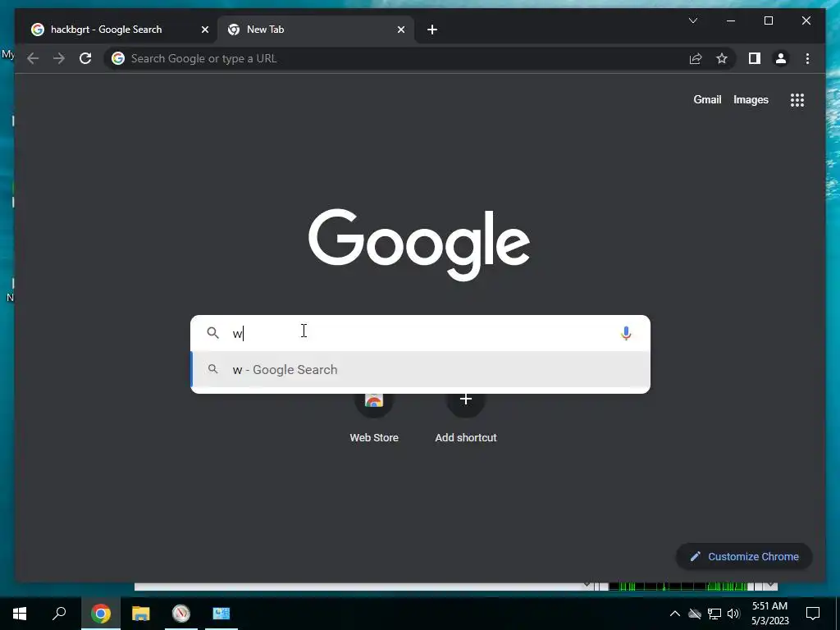
Task: Open the volume tray icon
Action: pyautogui.click(x=733, y=614)
